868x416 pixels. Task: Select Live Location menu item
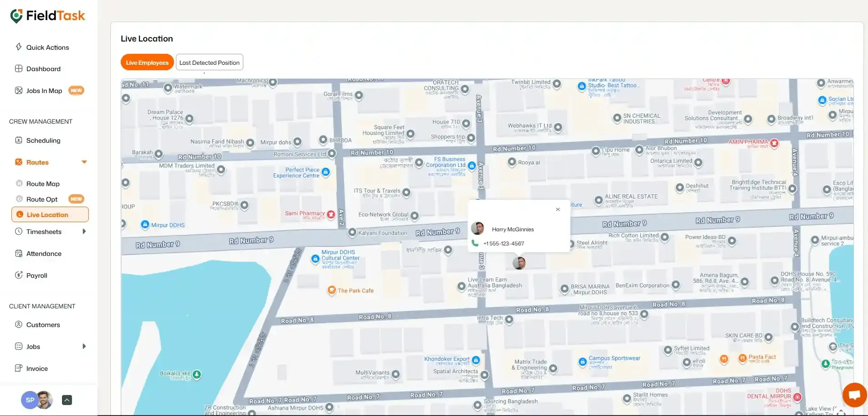coord(50,214)
